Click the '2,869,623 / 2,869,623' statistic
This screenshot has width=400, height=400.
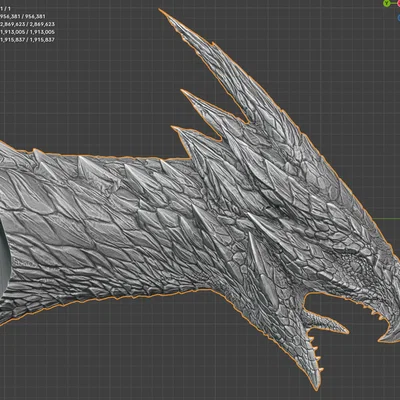(x=27, y=24)
